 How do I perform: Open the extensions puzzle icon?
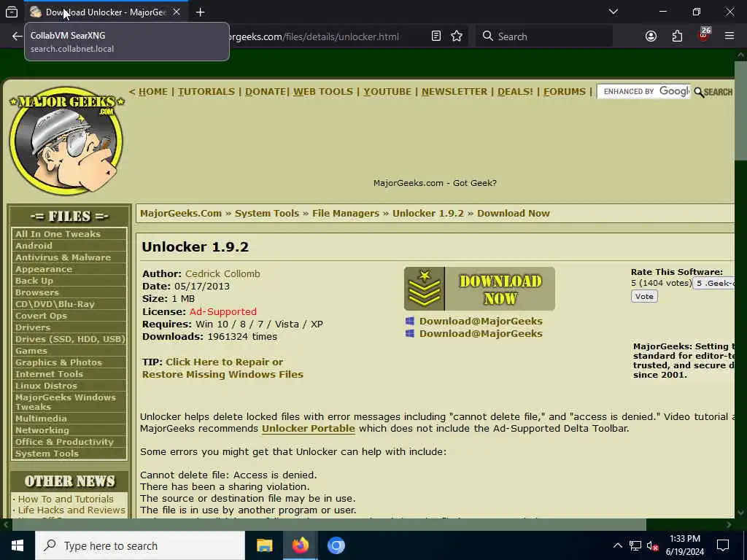click(677, 36)
